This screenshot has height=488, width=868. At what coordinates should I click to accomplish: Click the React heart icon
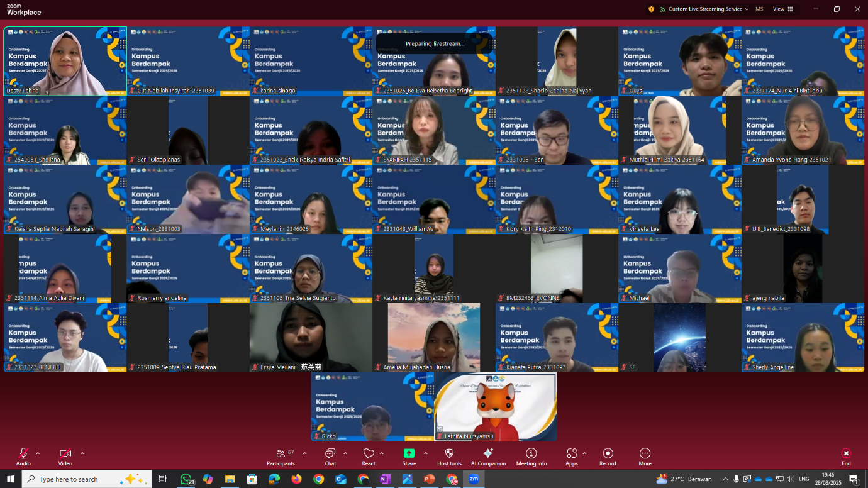pos(369,457)
